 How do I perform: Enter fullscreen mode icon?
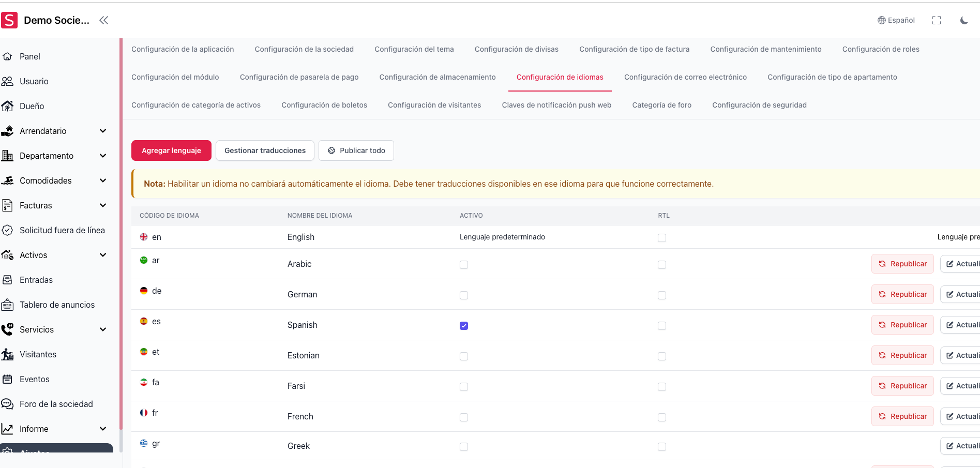(936, 20)
